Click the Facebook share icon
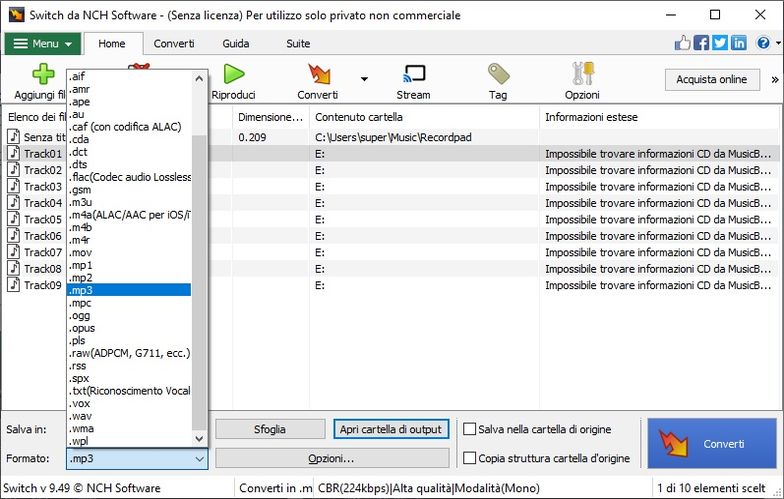The image size is (784, 499). click(x=701, y=43)
